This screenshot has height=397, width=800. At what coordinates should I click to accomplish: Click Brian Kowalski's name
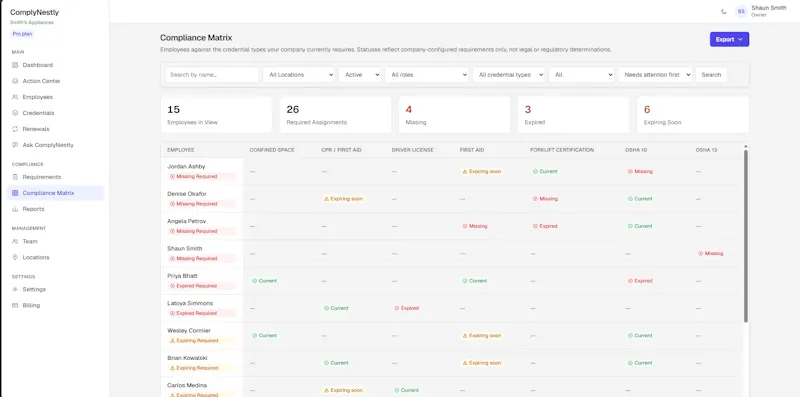coord(187,358)
